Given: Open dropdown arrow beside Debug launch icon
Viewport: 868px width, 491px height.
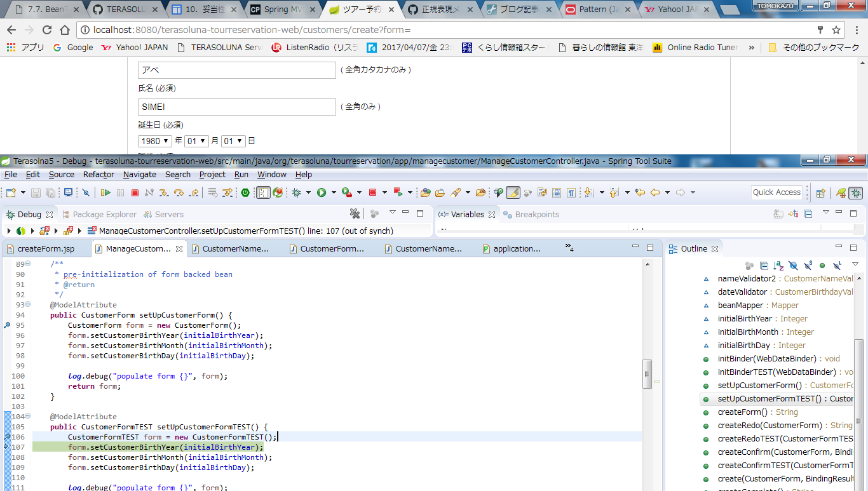Looking at the screenshot, I should point(308,192).
